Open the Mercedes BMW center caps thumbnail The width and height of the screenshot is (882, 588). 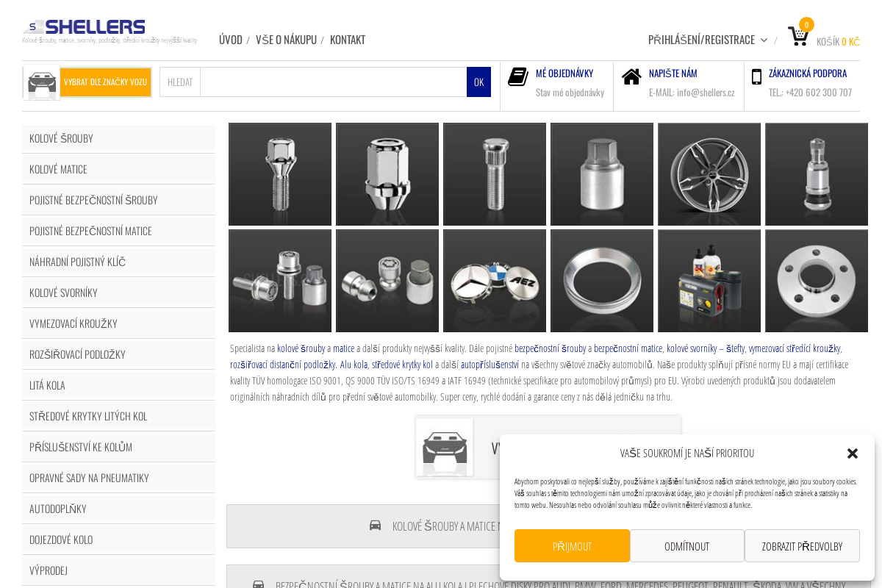pyautogui.click(x=495, y=281)
